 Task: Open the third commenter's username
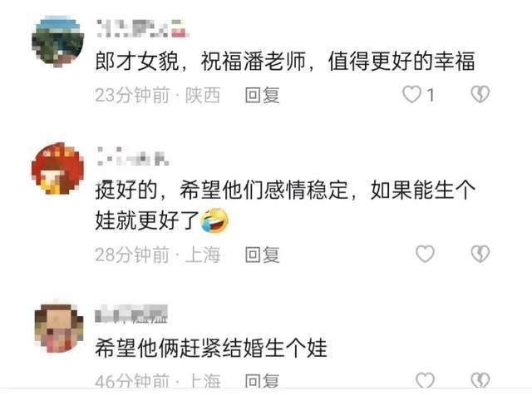coord(131,314)
